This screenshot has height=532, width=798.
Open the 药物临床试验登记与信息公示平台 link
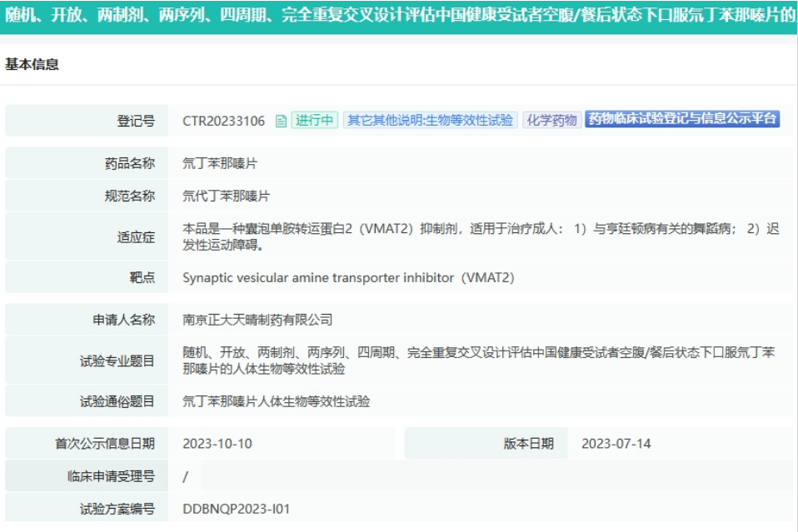(682, 118)
